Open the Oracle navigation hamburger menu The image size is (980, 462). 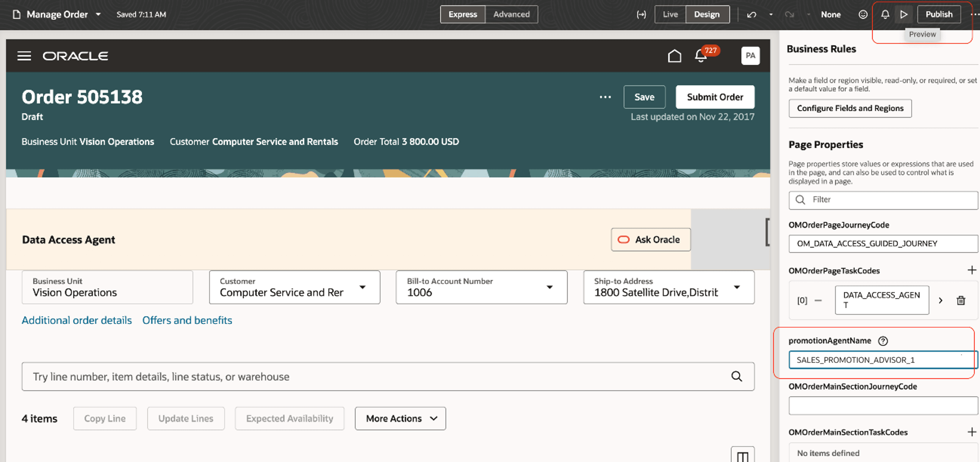pos(24,56)
